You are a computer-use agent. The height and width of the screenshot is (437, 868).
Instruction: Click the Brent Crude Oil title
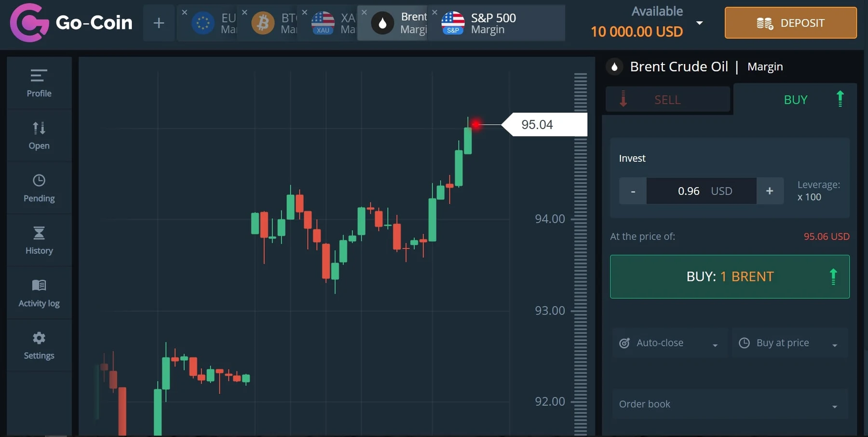[x=679, y=66]
